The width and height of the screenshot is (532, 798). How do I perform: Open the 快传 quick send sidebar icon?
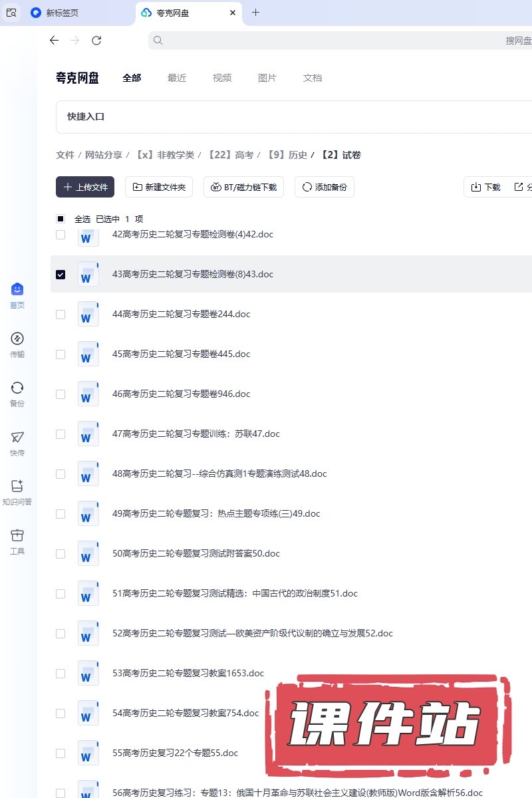[17, 442]
